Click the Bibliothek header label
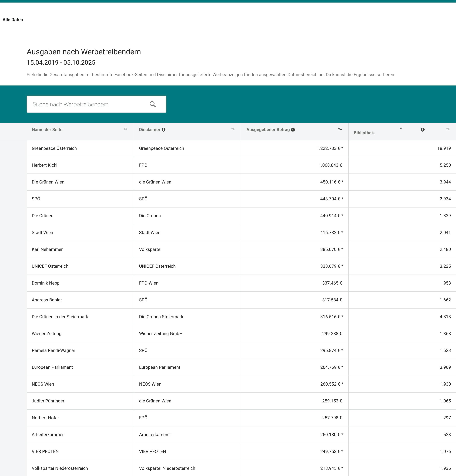 pos(364,133)
